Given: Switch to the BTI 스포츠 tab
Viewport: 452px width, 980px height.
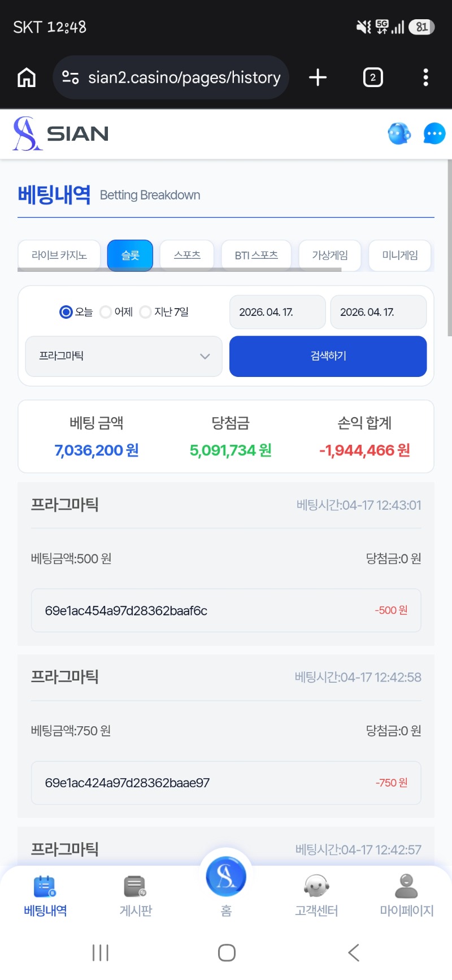Looking at the screenshot, I should tap(256, 255).
